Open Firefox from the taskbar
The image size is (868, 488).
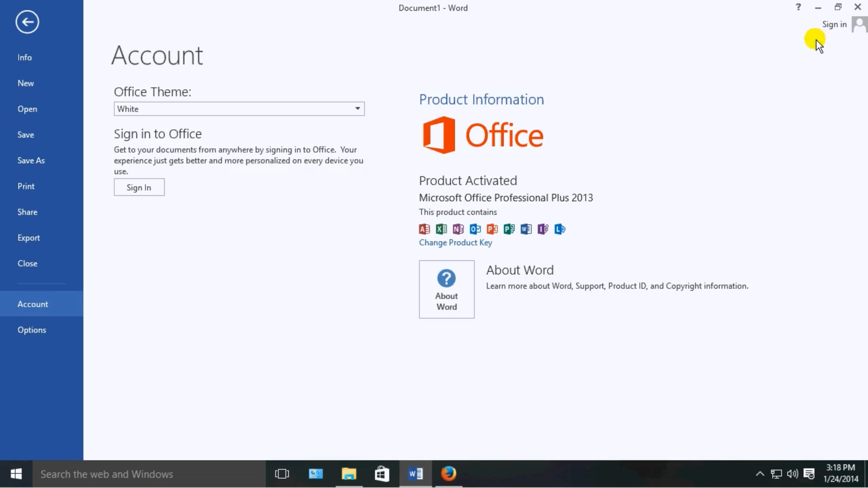pos(448,474)
